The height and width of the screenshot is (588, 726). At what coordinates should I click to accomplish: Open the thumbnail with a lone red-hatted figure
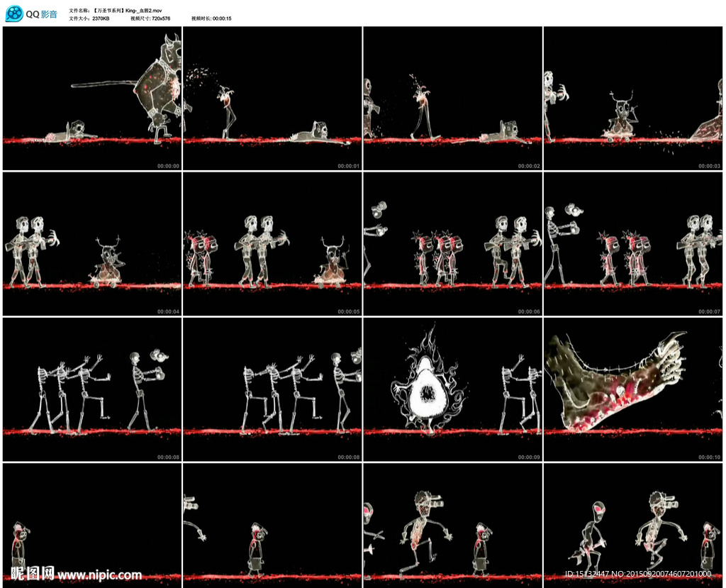tap(92, 526)
